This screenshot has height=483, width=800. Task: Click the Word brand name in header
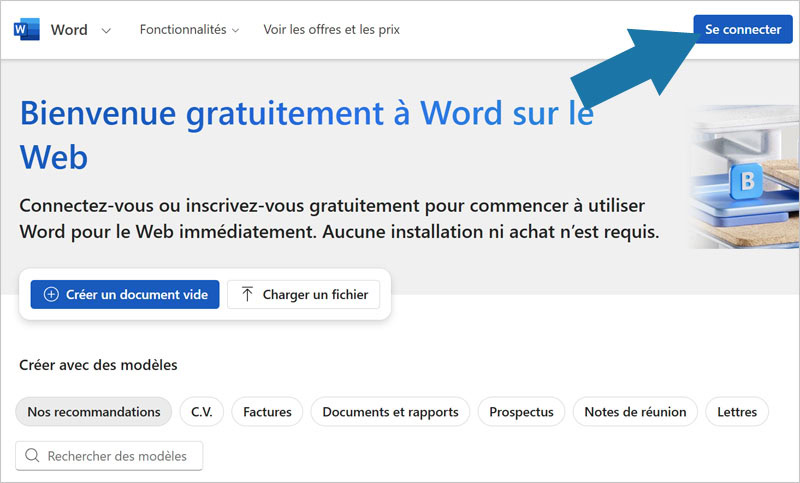(69, 30)
